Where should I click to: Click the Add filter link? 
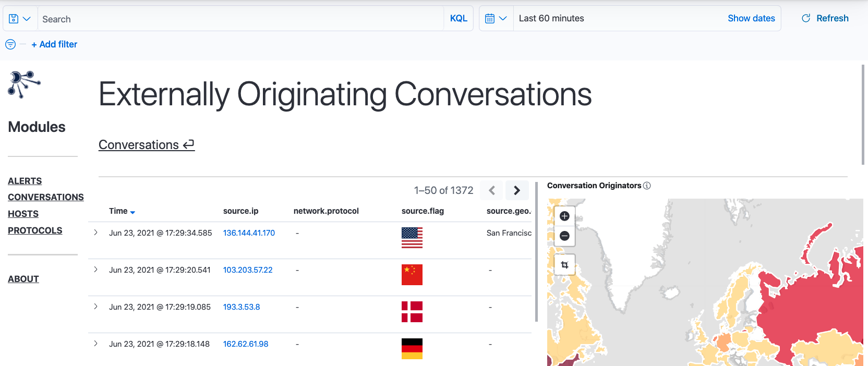click(54, 44)
